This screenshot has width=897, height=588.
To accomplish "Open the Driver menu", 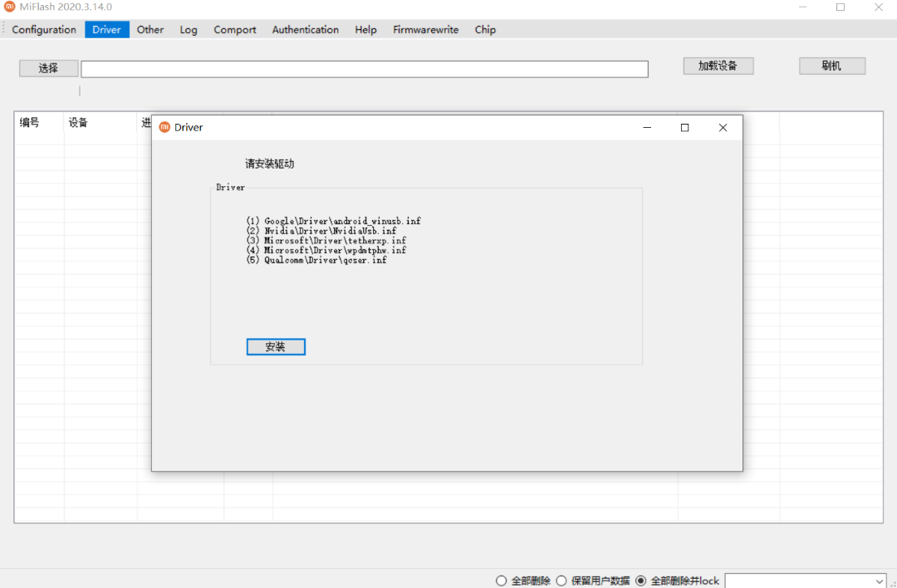I will click(106, 29).
